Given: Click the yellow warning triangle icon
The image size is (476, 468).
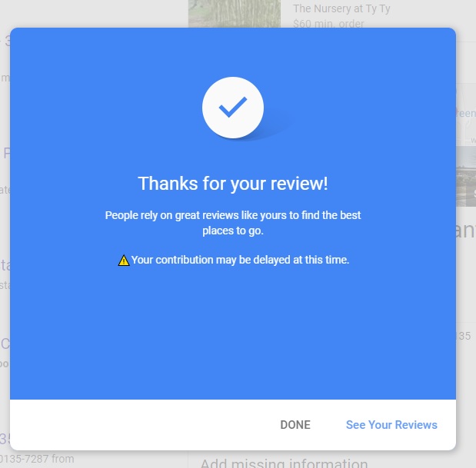Looking at the screenshot, I should coord(124,261).
